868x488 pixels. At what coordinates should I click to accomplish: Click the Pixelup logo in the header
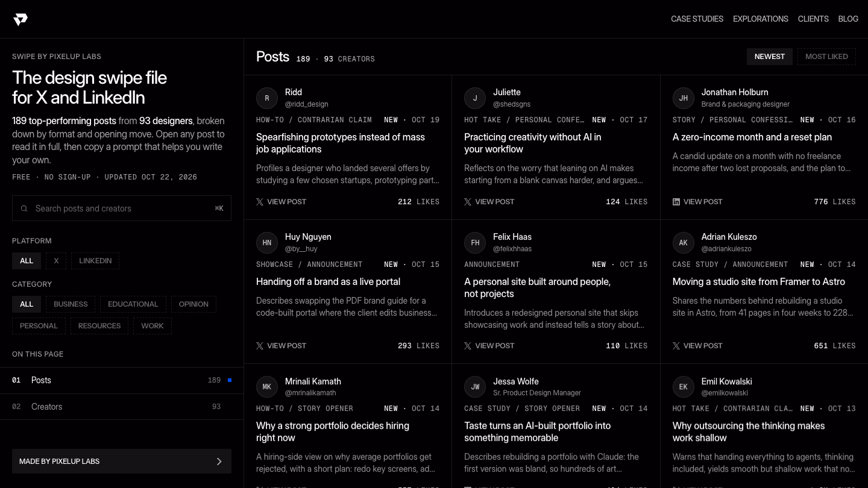(x=20, y=20)
